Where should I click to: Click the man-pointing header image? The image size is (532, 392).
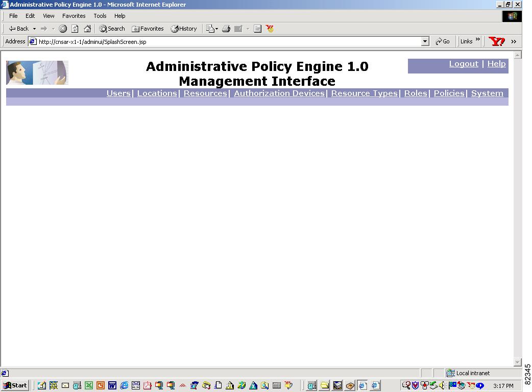tap(37, 72)
